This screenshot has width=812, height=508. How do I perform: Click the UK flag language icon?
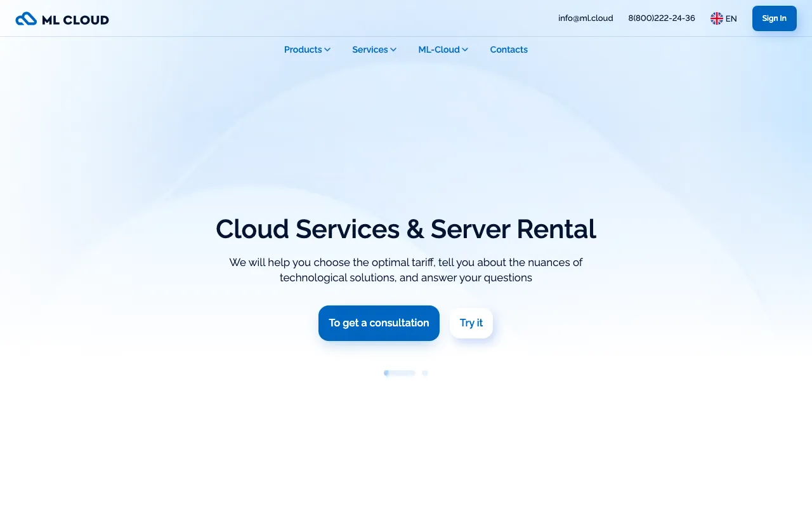pyautogui.click(x=717, y=18)
